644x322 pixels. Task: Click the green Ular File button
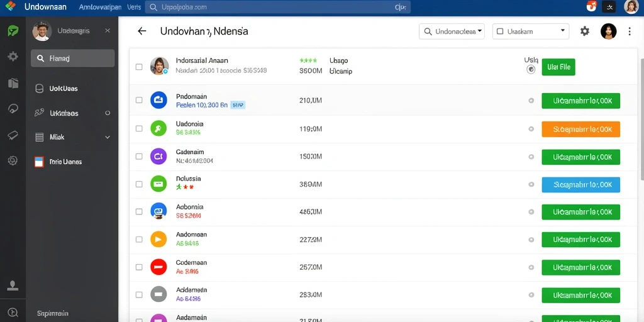pyautogui.click(x=558, y=67)
